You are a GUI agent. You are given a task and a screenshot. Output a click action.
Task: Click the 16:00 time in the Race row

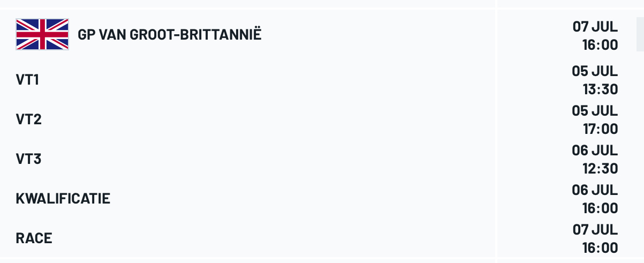(x=600, y=248)
